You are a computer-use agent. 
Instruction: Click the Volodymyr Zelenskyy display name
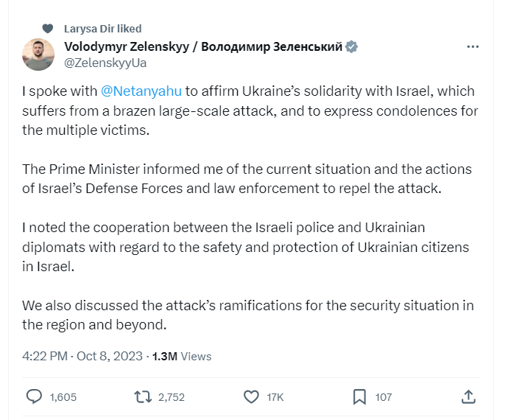click(203, 46)
